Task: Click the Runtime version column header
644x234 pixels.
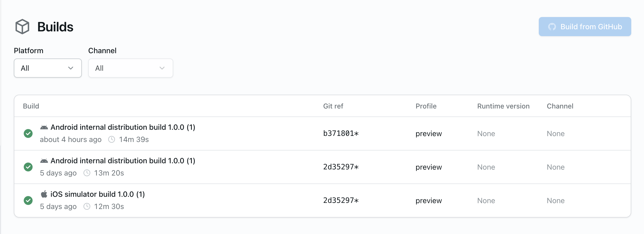Action: 503,106
